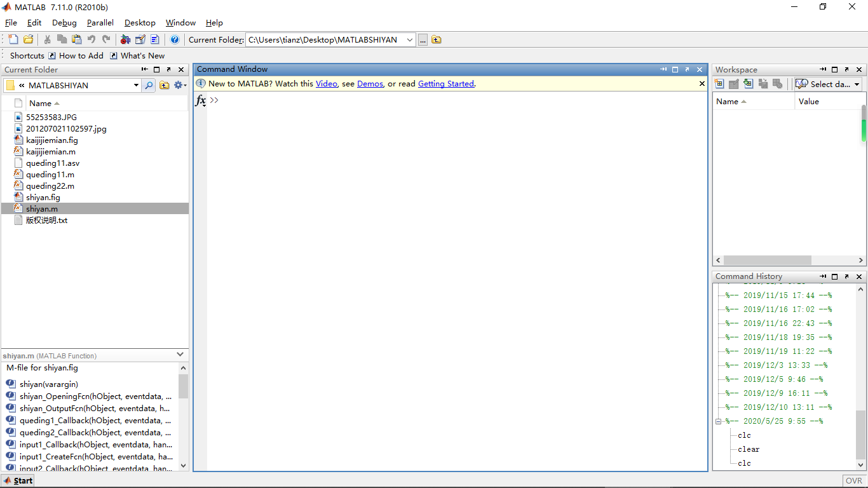The height and width of the screenshot is (488, 868).
Task: Select file 55253583.JPG
Action: click(51, 117)
